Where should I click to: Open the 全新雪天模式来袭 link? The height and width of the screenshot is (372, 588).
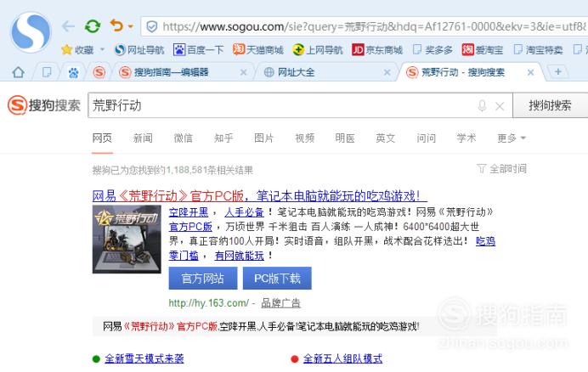tap(144, 359)
